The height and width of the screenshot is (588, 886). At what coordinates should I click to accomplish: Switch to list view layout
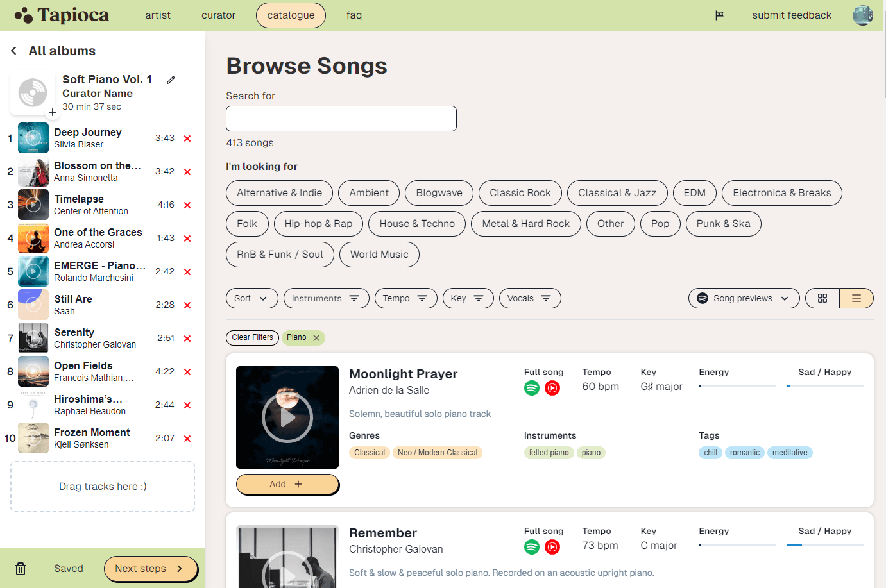(856, 298)
